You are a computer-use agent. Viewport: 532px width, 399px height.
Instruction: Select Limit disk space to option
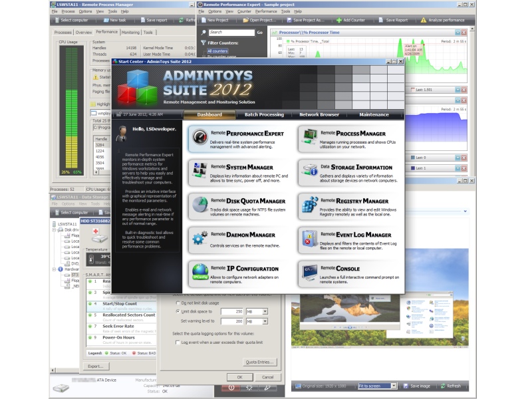click(x=178, y=311)
